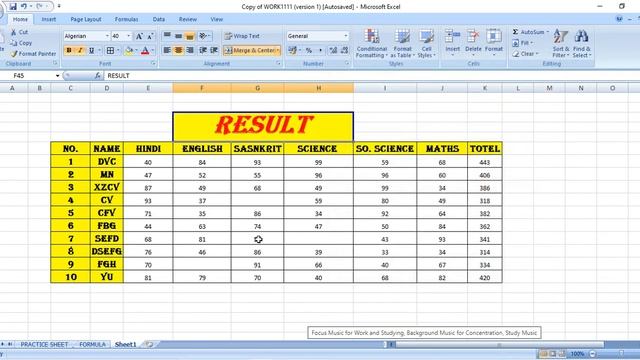The height and width of the screenshot is (360, 640).
Task: Open Format as Table
Action: 402,43
